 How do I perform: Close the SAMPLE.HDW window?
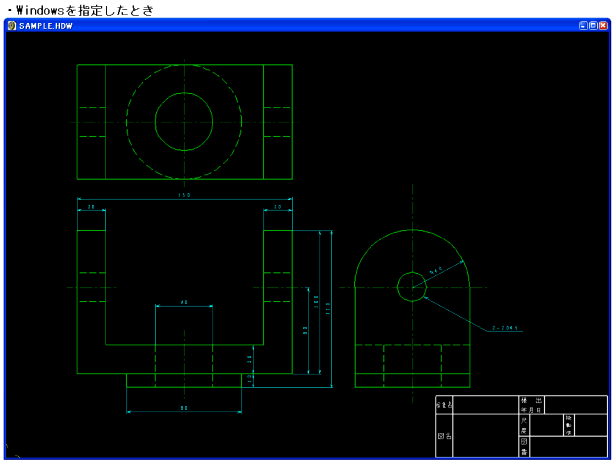pos(604,25)
